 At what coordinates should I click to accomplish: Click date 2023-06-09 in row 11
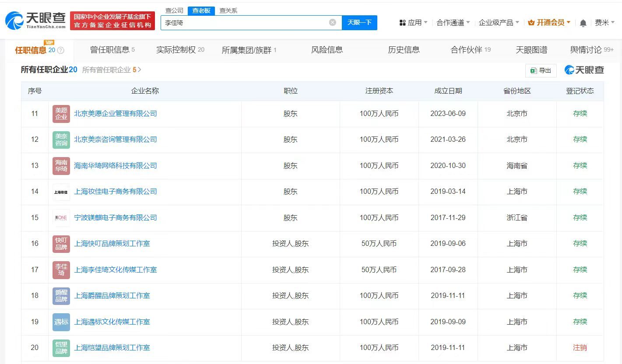click(448, 114)
